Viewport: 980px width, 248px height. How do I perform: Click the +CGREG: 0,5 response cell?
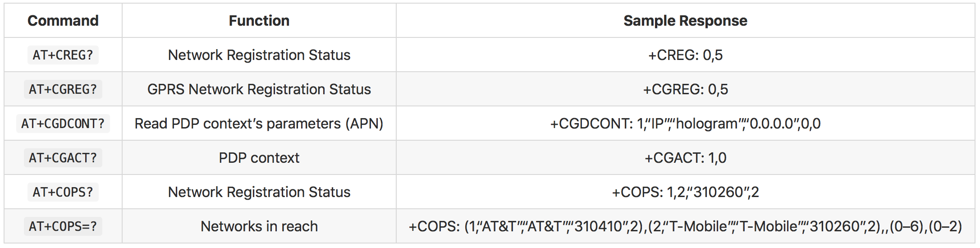685,89
